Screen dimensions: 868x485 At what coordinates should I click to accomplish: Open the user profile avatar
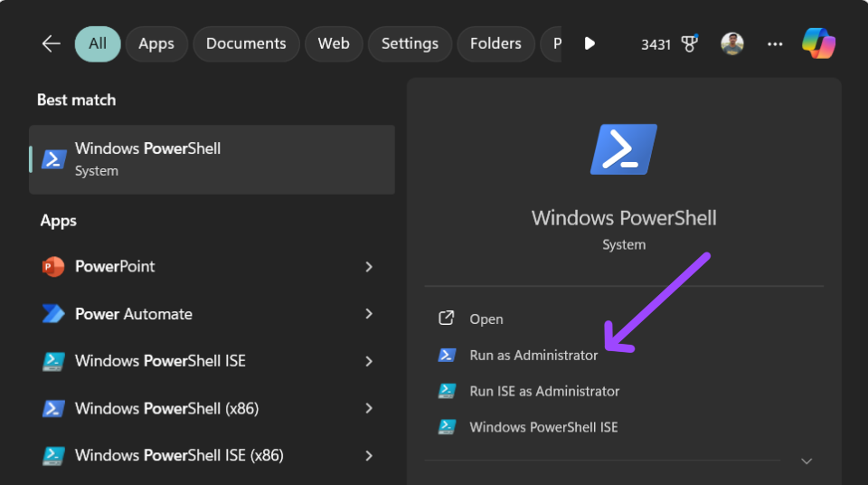tap(731, 43)
